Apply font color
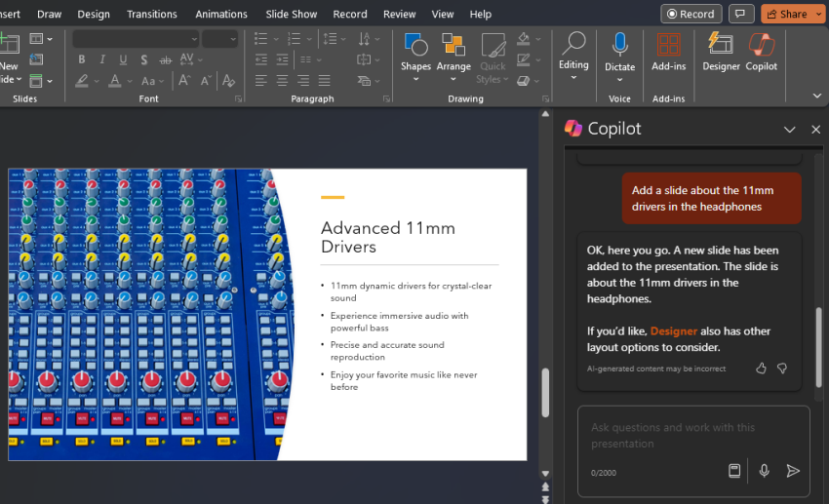Screen dimensions: 829x504 (x=115, y=81)
